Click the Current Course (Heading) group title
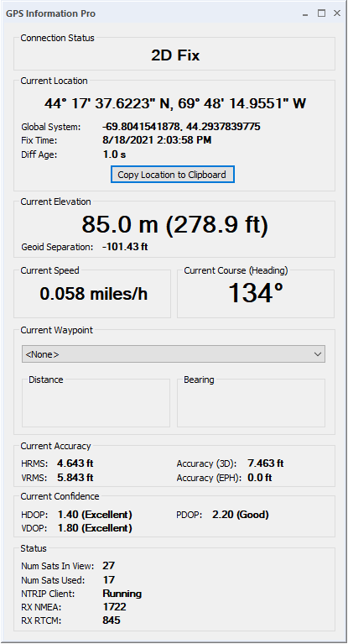The image size is (348, 644). (x=236, y=270)
